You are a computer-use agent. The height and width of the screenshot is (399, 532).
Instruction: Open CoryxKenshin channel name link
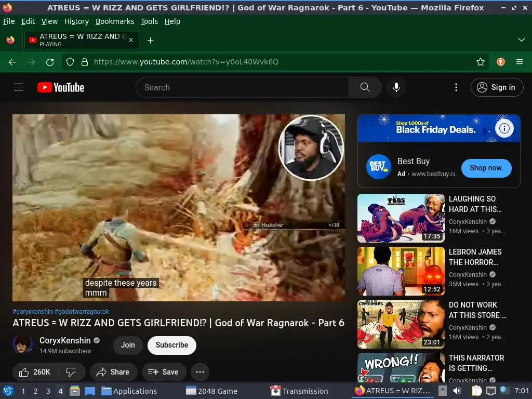[x=65, y=340]
